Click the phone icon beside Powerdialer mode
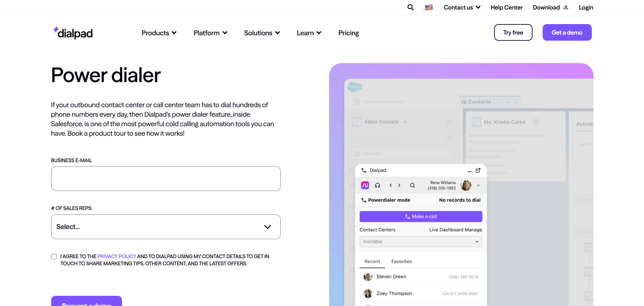Screen dimensions: 644x306 click(364, 200)
